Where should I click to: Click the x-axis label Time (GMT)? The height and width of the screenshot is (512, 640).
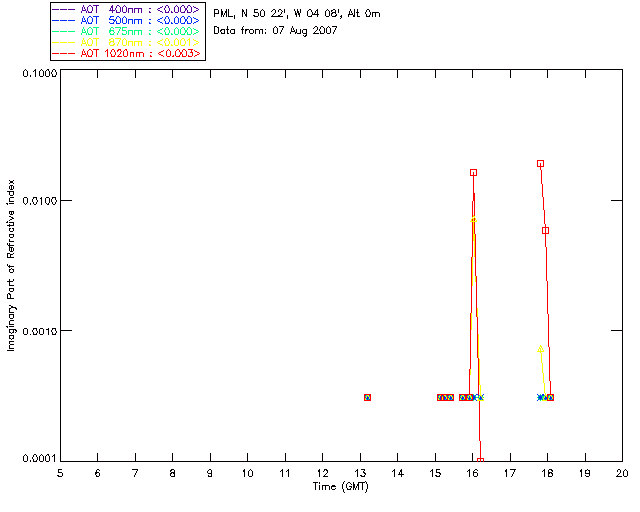(x=340, y=487)
